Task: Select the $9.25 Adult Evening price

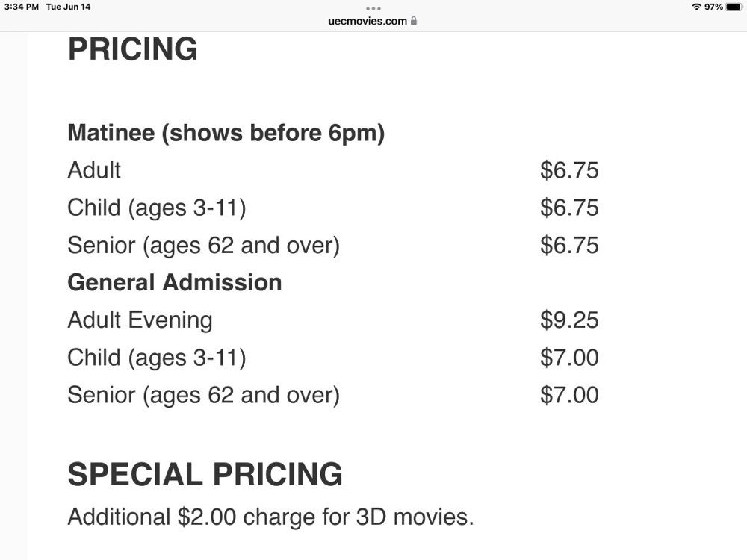Action: (569, 320)
